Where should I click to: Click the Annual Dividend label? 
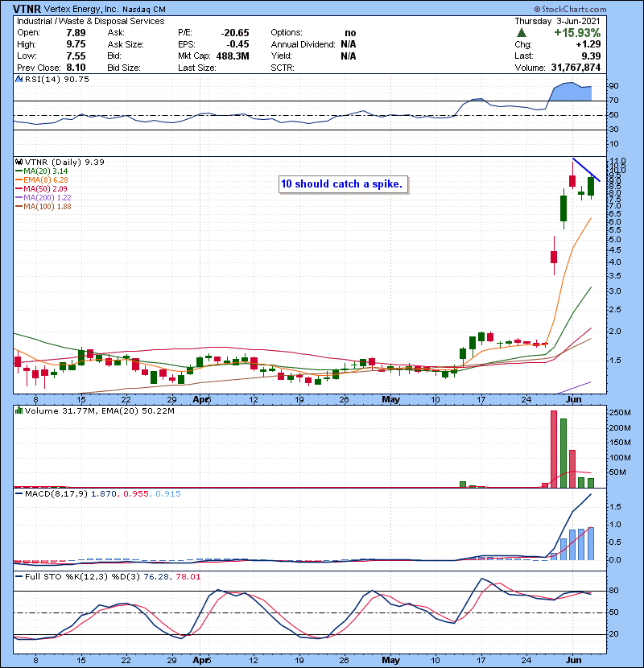(303, 44)
